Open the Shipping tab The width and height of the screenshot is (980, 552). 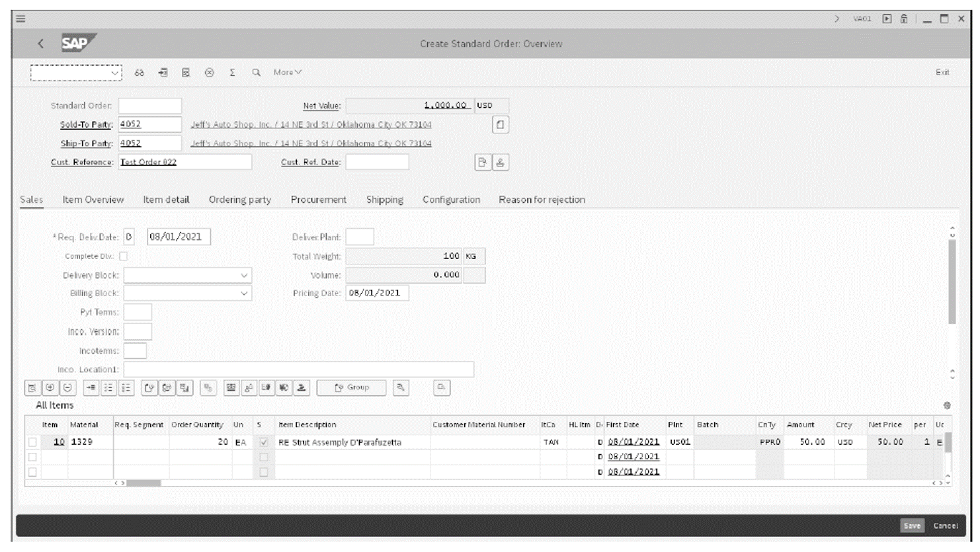click(x=384, y=199)
